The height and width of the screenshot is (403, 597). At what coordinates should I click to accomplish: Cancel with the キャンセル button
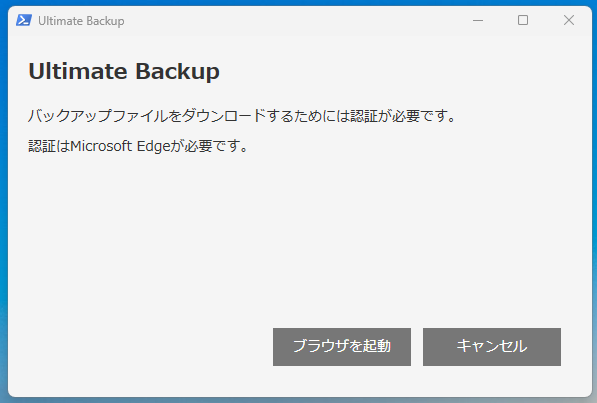tap(492, 347)
